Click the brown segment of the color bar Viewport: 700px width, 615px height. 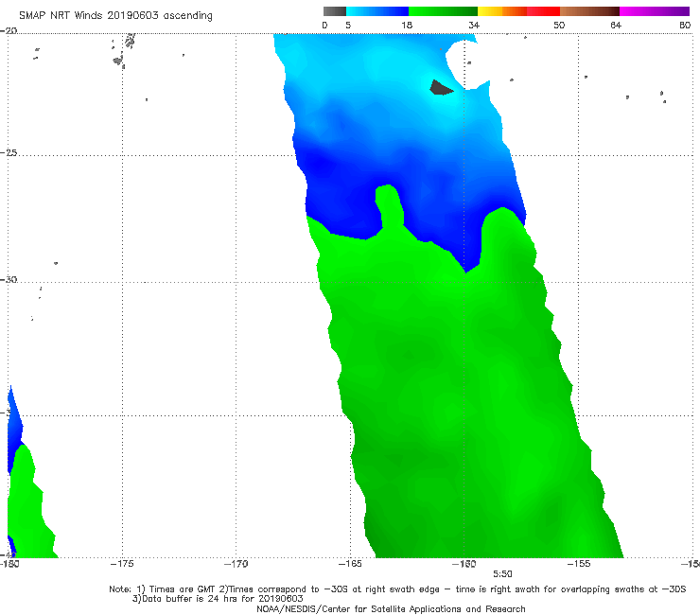(x=589, y=11)
